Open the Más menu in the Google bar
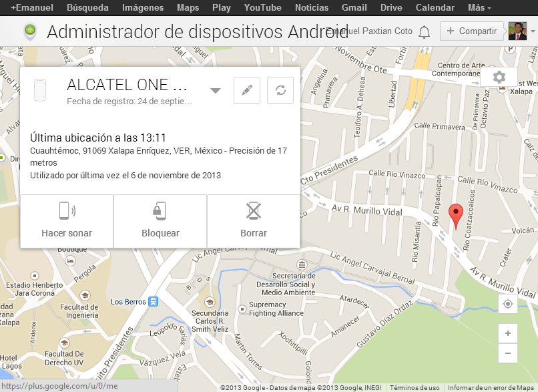 coord(476,7)
